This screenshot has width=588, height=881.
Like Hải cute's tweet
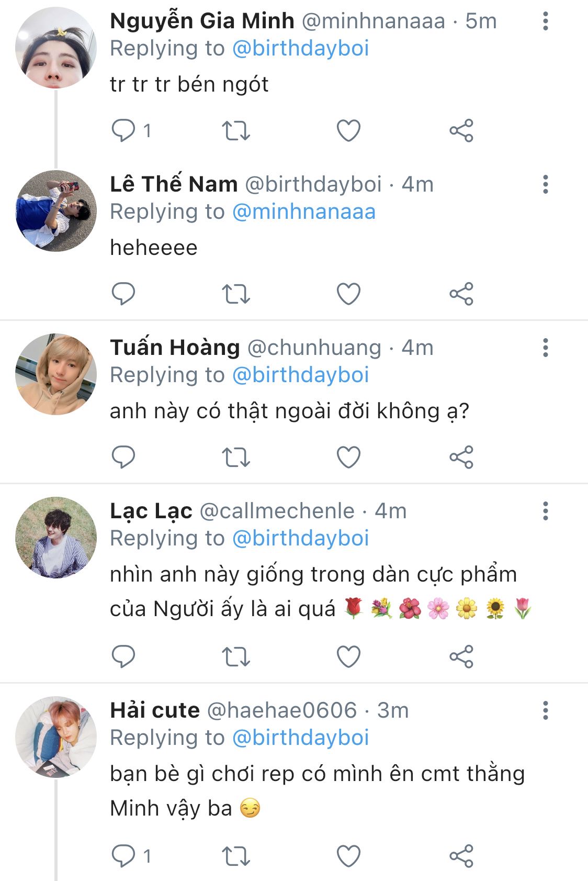[x=348, y=856]
